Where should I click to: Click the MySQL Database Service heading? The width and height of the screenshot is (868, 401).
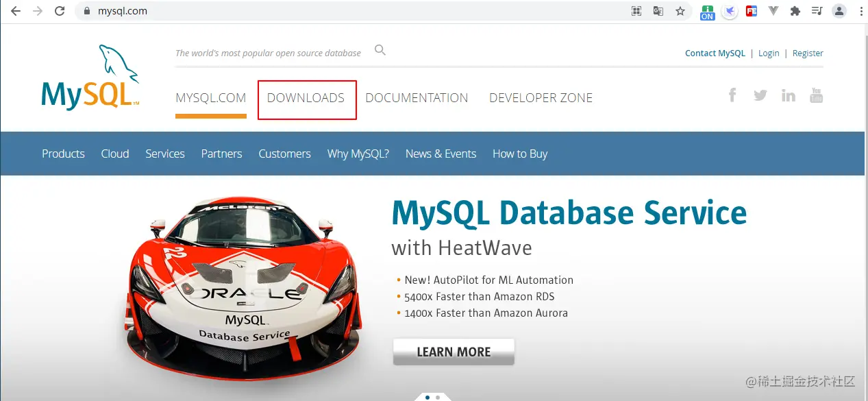[569, 212]
